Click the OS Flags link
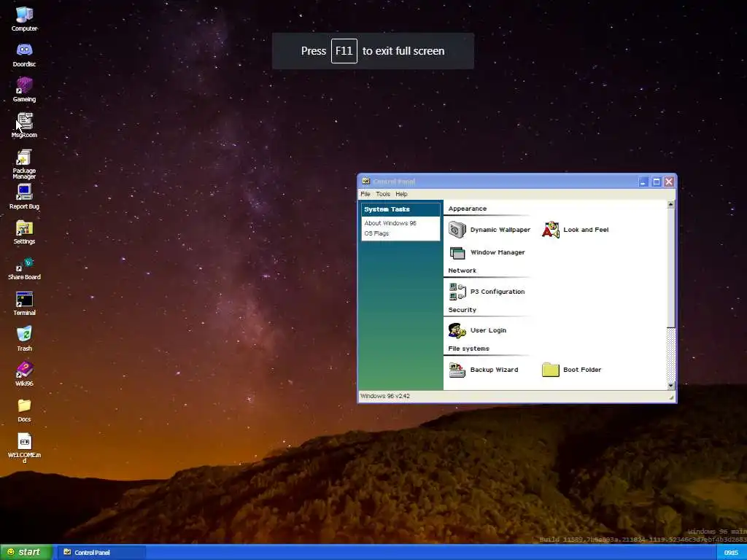 click(x=376, y=233)
